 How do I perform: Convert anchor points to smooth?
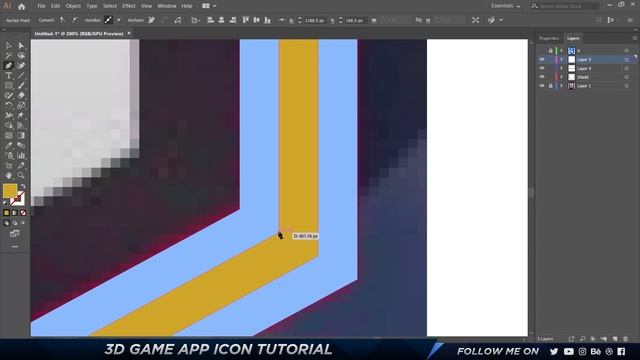click(76, 20)
